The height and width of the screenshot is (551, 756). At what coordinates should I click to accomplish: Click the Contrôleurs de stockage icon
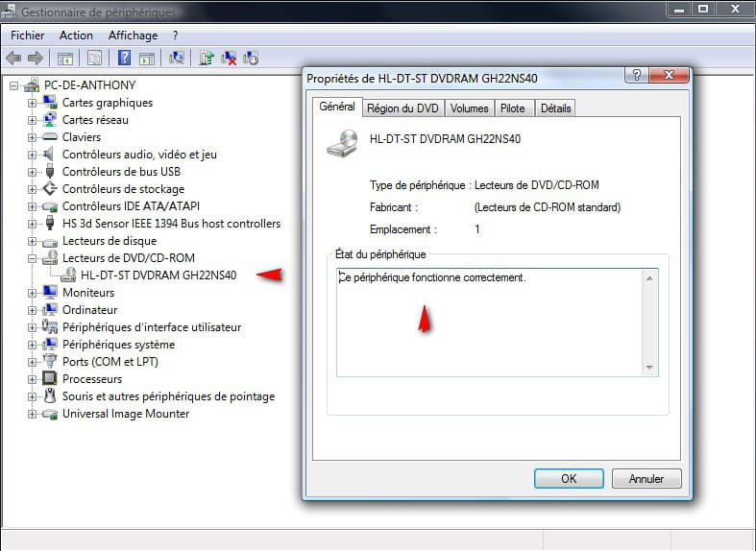[x=50, y=189]
